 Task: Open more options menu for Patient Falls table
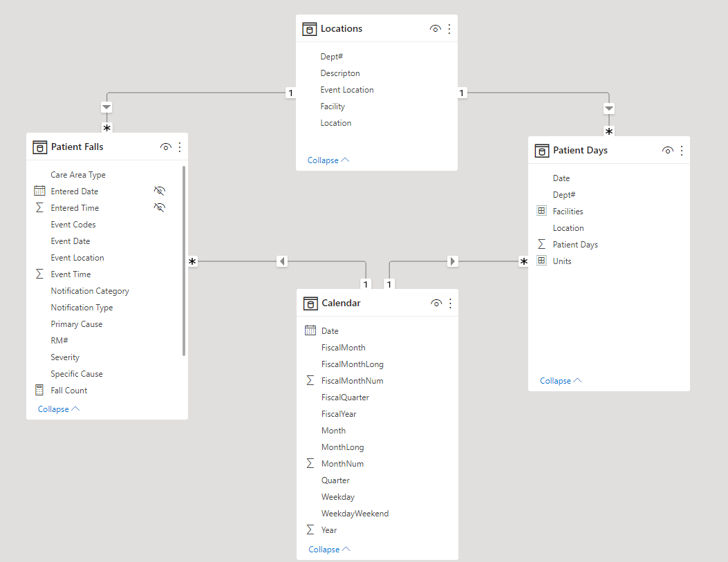[180, 147]
